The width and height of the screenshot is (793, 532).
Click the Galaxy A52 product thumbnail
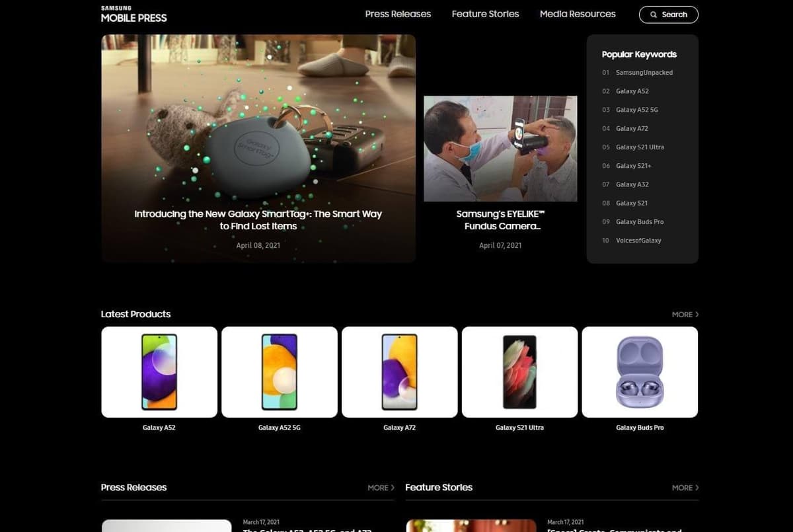[159, 371]
